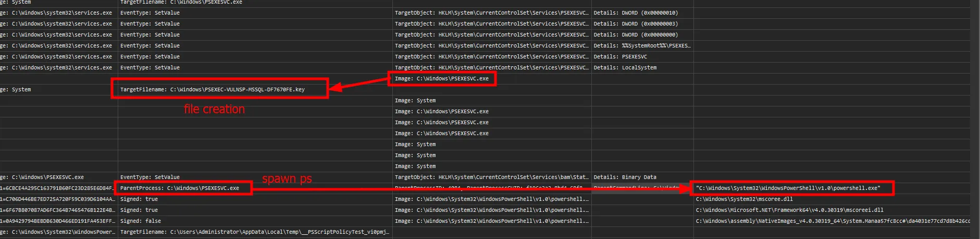
Task: Select the Framework64 mscoreei.dll path cell
Action: tap(789, 210)
